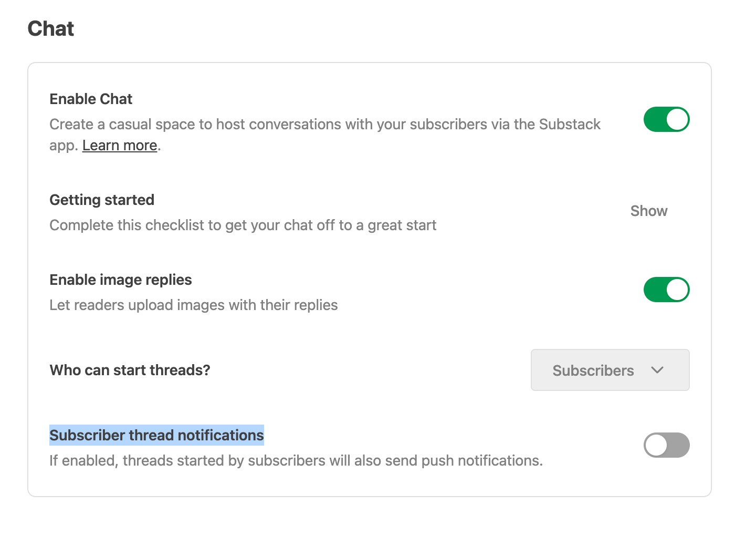
Task: Select the Chat page heading
Action: (x=51, y=28)
